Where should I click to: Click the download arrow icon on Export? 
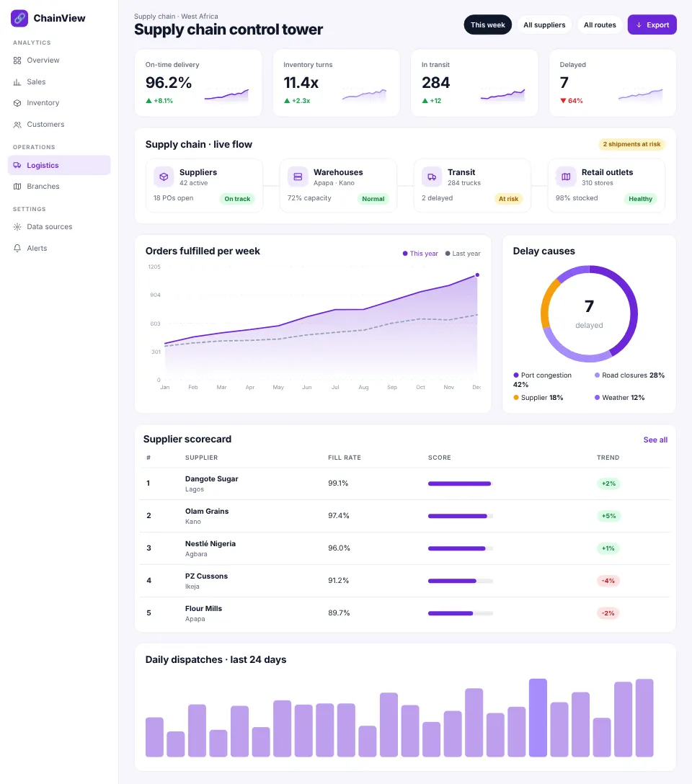[639, 25]
